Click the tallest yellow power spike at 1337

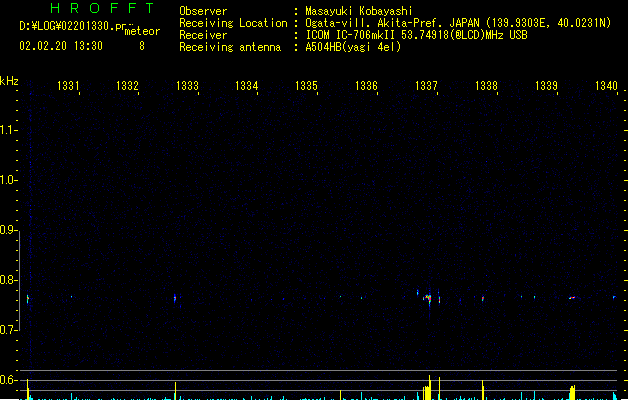point(429,388)
